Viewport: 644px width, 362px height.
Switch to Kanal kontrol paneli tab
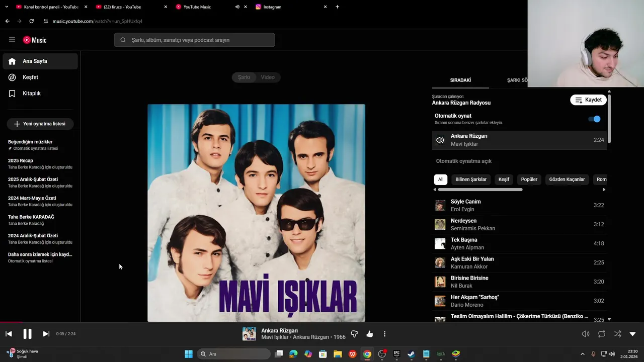click(52, 7)
